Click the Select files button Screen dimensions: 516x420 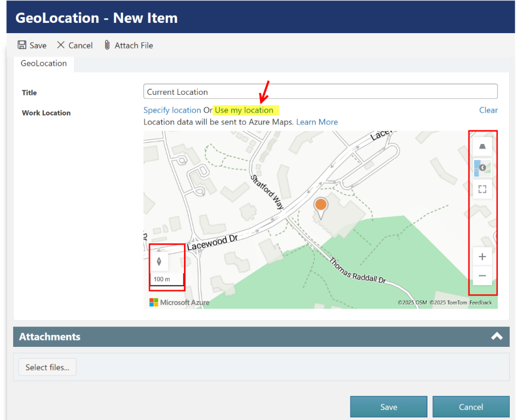click(x=47, y=367)
